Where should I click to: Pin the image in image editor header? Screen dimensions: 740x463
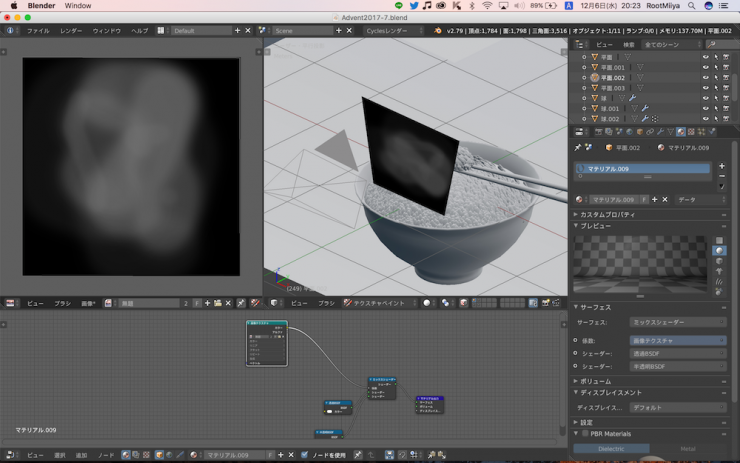pos(241,303)
